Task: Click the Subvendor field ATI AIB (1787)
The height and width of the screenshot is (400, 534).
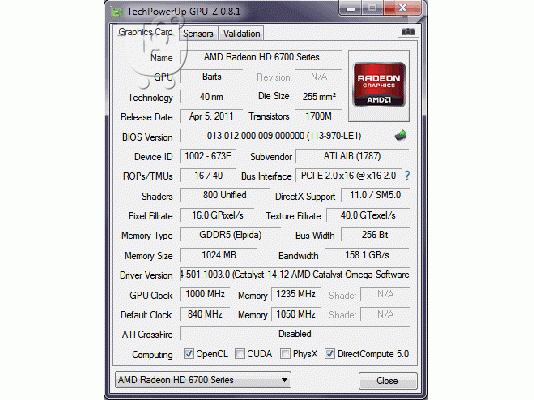Action: (x=352, y=156)
